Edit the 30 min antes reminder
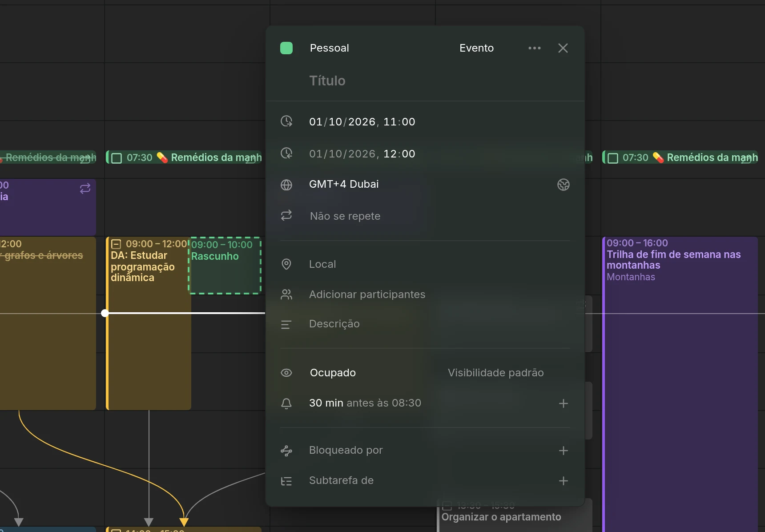 pos(365,403)
